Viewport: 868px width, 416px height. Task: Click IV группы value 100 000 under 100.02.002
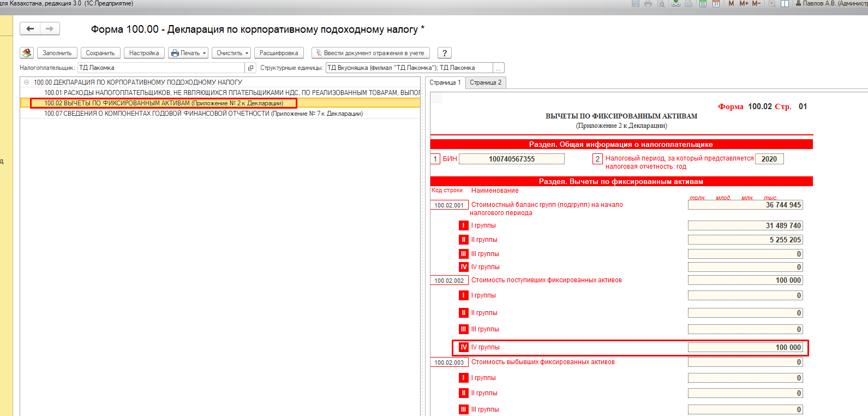[x=745, y=347]
